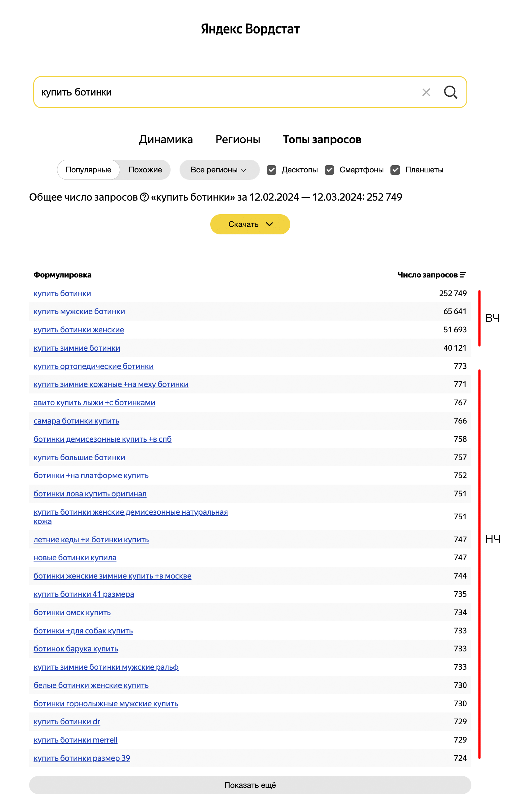521x812 pixels.
Task: Select the Популярные toggle option
Action: click(x=88, y=170)
